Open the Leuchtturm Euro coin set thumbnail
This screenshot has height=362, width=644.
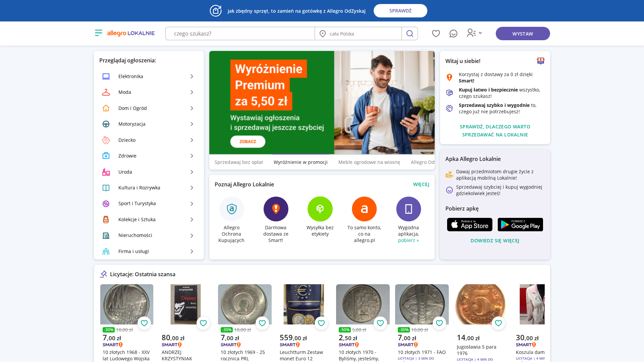pyautogui.click(x=304, y=304)
